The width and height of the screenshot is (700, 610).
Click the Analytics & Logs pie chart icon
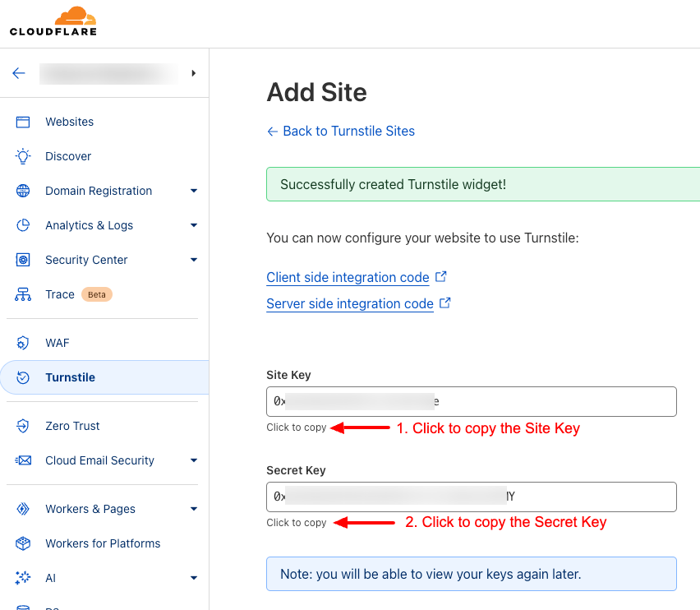(23, 225)
